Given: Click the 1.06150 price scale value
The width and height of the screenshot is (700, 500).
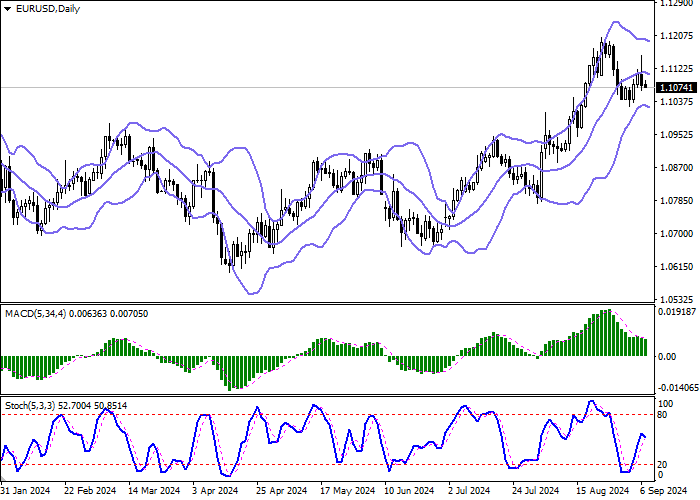Looking at the screenshot, I should [676, 267].
